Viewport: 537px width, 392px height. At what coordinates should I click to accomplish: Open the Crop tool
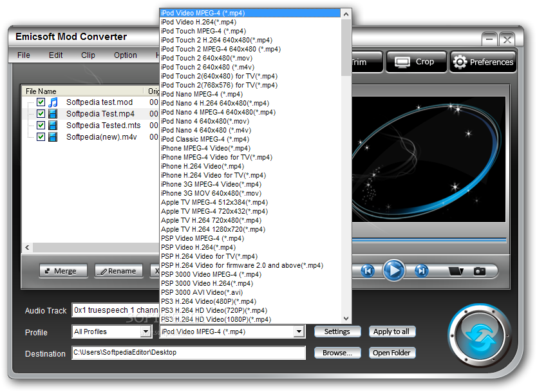tap(417, 62)
